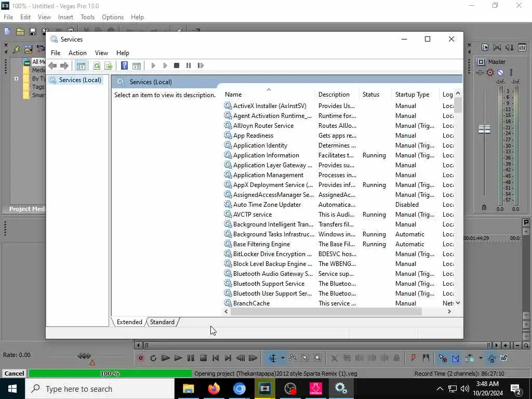Toggle Master mute icon in Vegas mixer

coord(500,72)
